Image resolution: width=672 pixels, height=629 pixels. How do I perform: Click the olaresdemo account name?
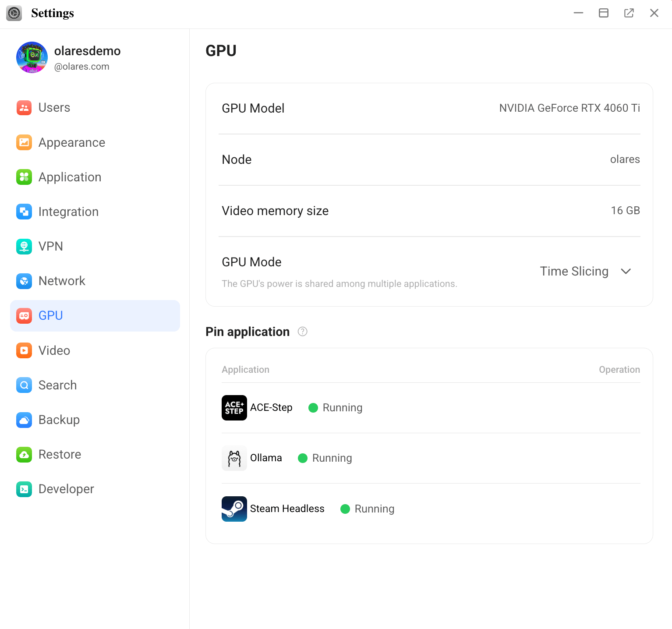click(87, 51)
